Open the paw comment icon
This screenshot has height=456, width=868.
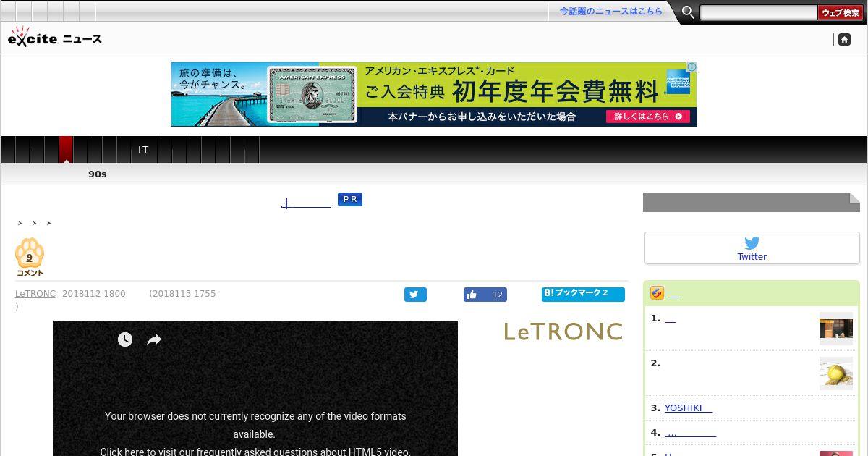pos(30,257)
